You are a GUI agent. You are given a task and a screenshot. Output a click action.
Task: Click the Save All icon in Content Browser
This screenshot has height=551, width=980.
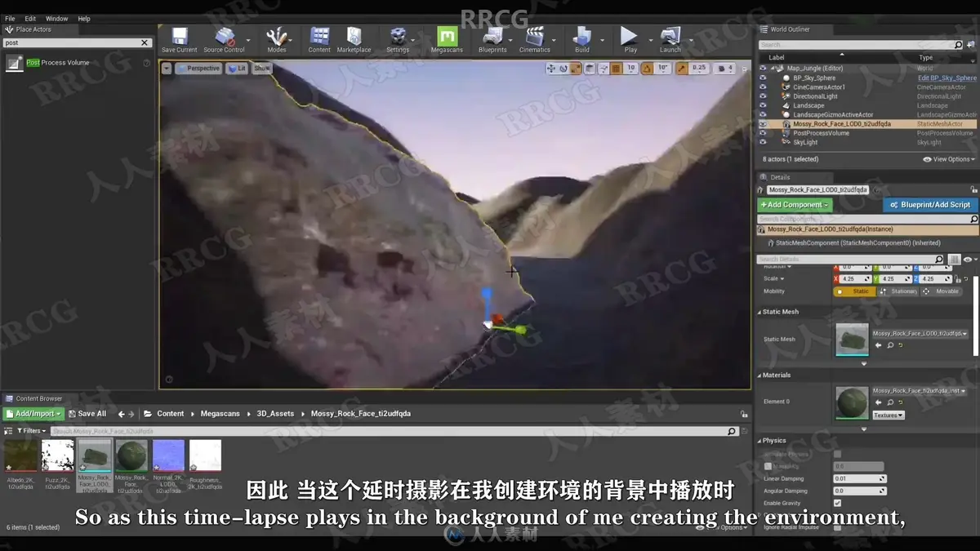coord(87,414)
